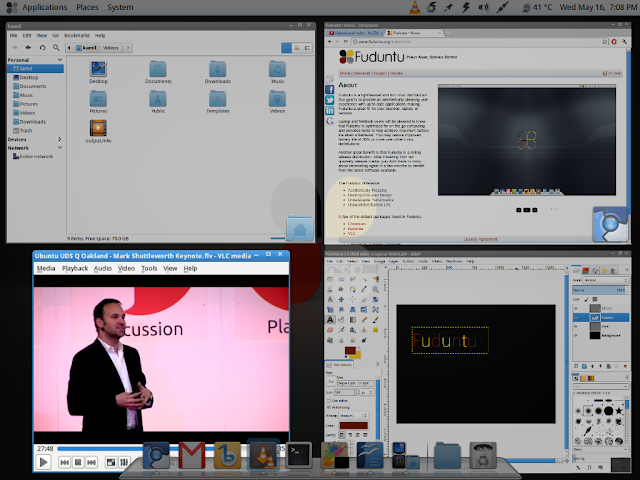Select GIMP's Rectangle Select tool
640x480 pixels.
(x=330, y=279)
